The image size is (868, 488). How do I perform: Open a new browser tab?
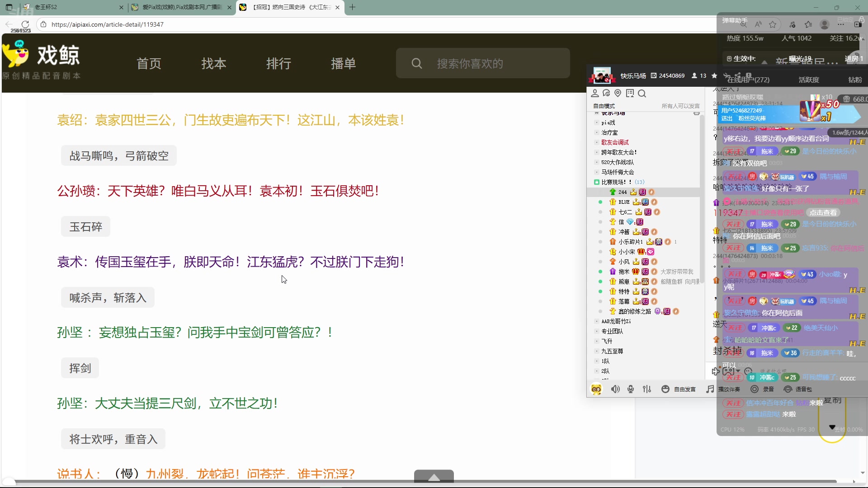pos(353,7)
